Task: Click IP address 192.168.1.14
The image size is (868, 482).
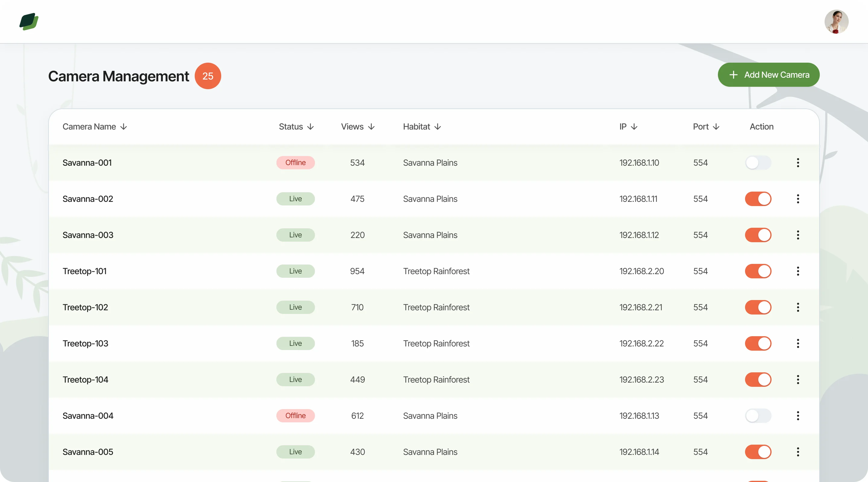Action: point(639,452)
